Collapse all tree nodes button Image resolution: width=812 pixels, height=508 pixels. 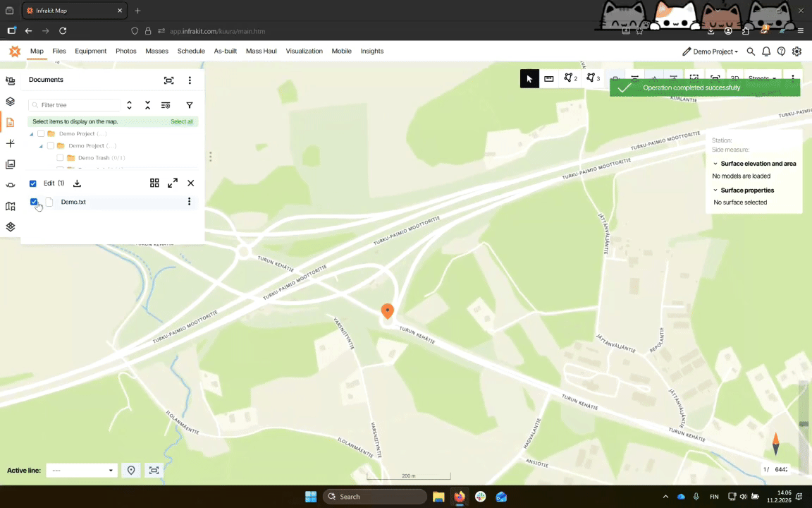click(x=147, y=105)
